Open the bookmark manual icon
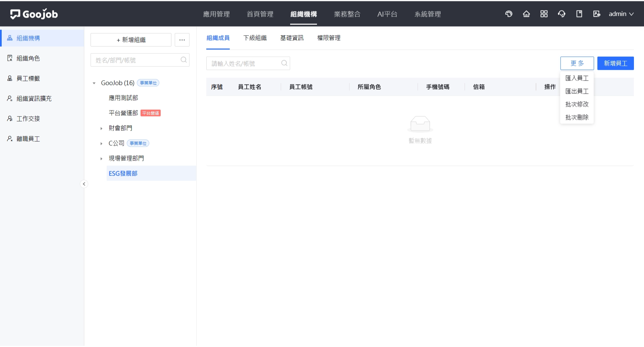Viewport: 644px width, 347px height. [x=579, y=14]
